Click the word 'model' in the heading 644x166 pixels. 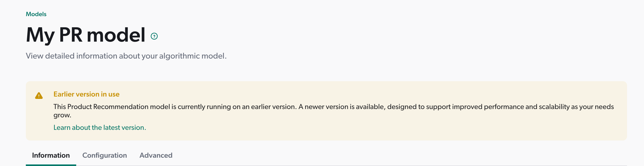[116, 35]
